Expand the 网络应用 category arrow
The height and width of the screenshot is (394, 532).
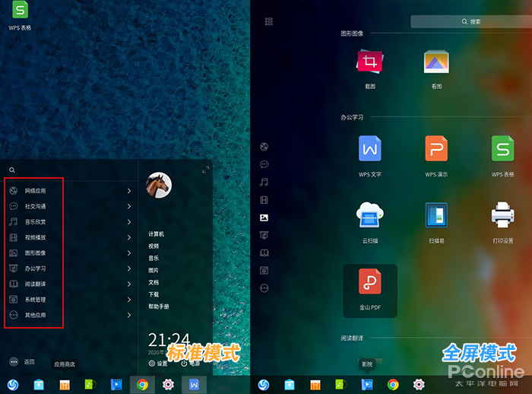click(x=129, y=191)
